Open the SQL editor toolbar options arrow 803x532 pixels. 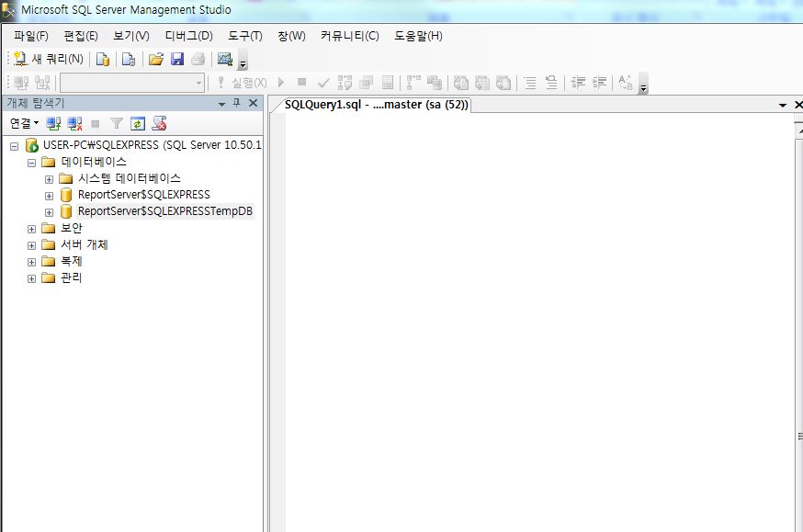coord(644,84)
